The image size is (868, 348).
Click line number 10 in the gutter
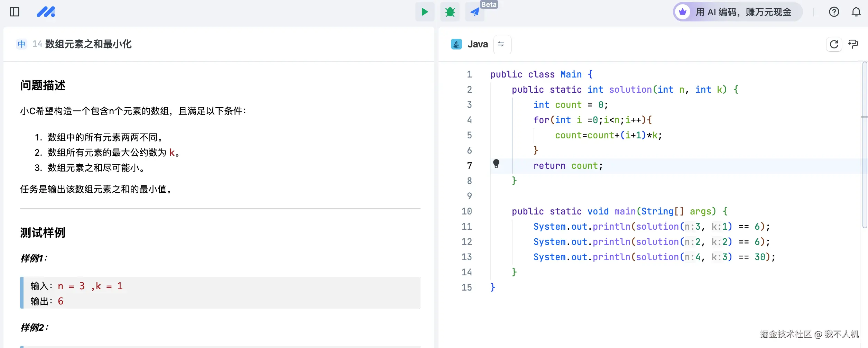[x=467, y=211]
